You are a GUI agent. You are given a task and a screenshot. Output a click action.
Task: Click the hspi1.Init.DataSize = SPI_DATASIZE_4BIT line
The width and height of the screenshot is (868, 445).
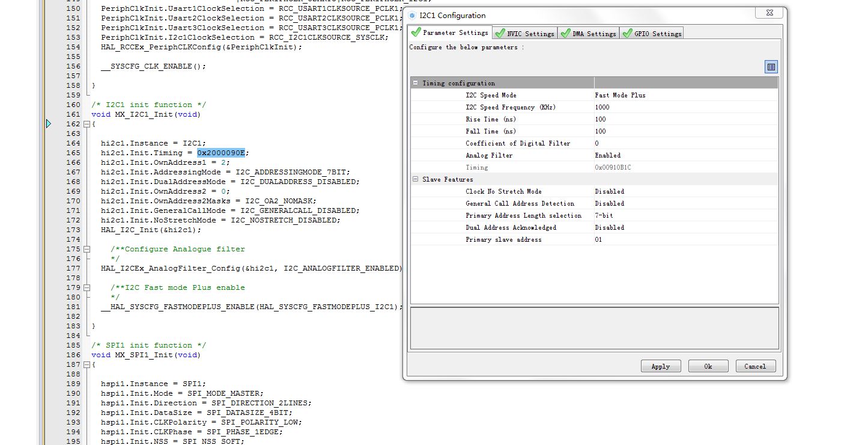(196, 413)
